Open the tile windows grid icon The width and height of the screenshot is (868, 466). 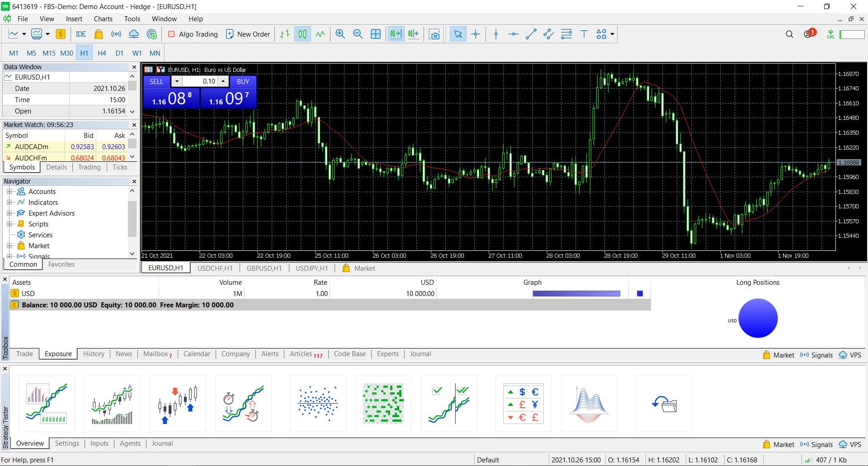tap(375, 34)
